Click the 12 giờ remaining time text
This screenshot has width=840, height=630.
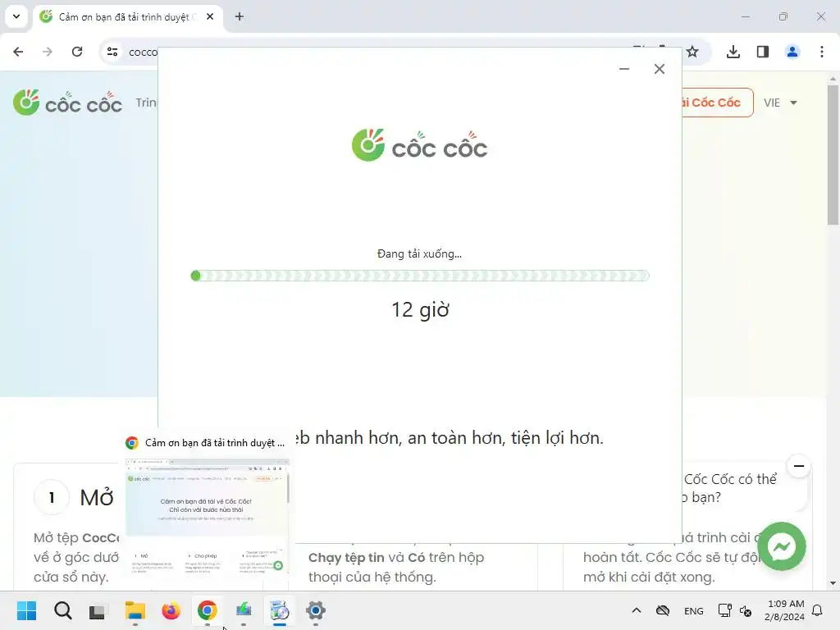tap(421, 309)
